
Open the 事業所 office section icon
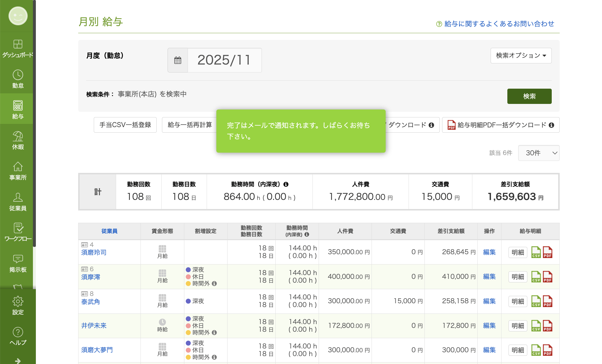18,168
